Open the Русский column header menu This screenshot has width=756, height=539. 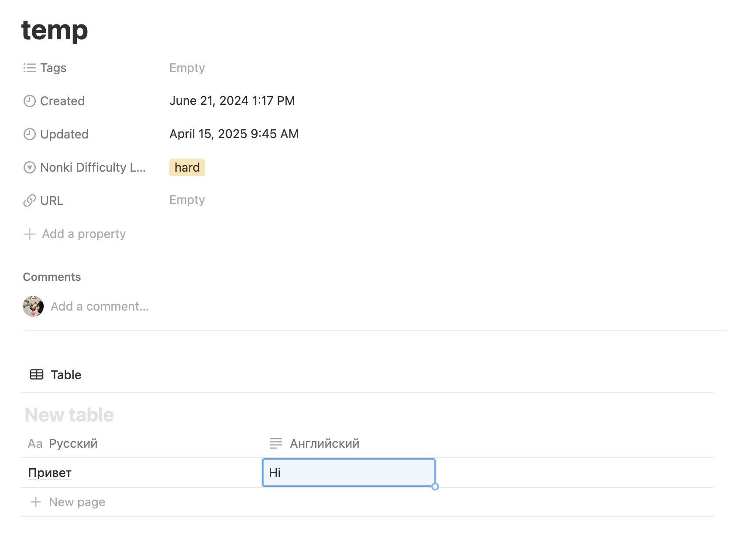(73, 443)
